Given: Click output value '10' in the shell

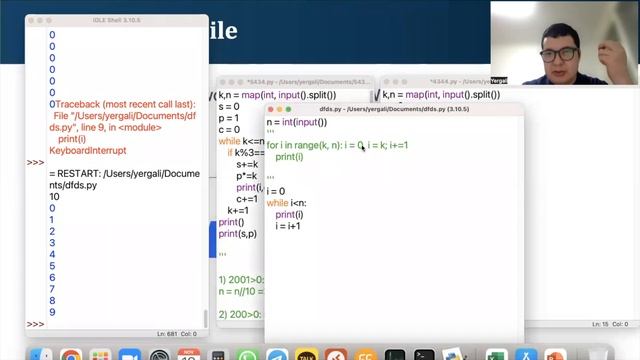Looking at the screenshot, I should (x=54, y=197).
